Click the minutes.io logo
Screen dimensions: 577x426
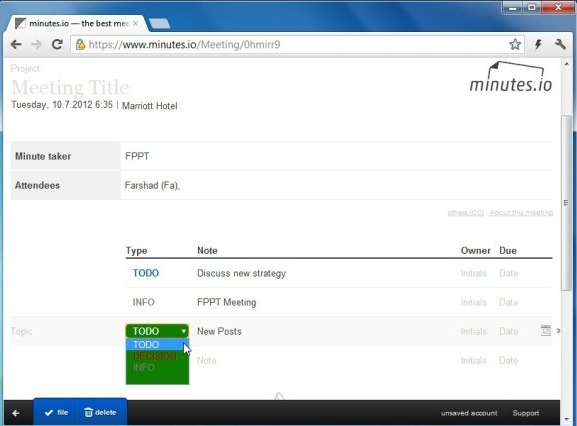(511, 77)
